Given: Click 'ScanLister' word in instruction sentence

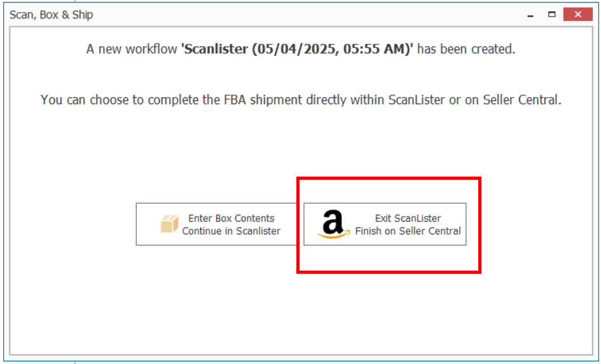Looking at the screenshot, I should pyautogui.click(x=417, y=100).
